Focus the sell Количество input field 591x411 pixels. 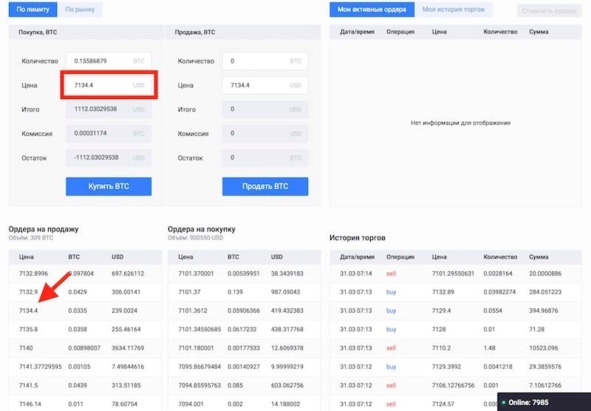[265, 61]
